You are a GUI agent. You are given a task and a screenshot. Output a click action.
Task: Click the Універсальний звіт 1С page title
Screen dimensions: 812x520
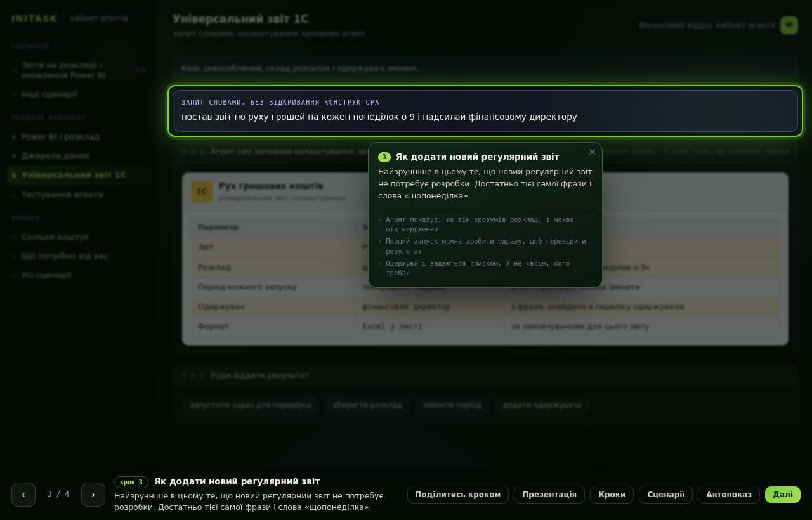point(240,19)
